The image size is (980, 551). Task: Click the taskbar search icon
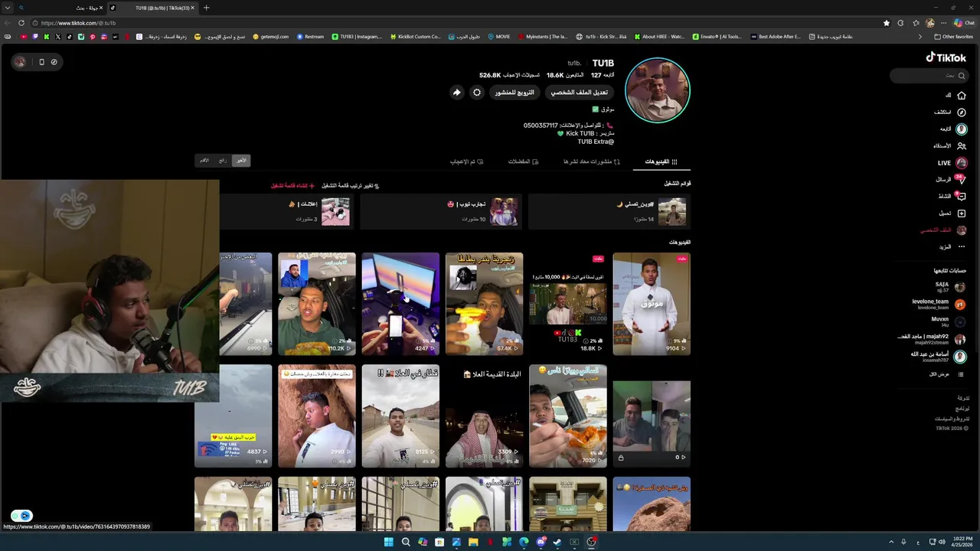pyautogui.click(x=406, y=542)
